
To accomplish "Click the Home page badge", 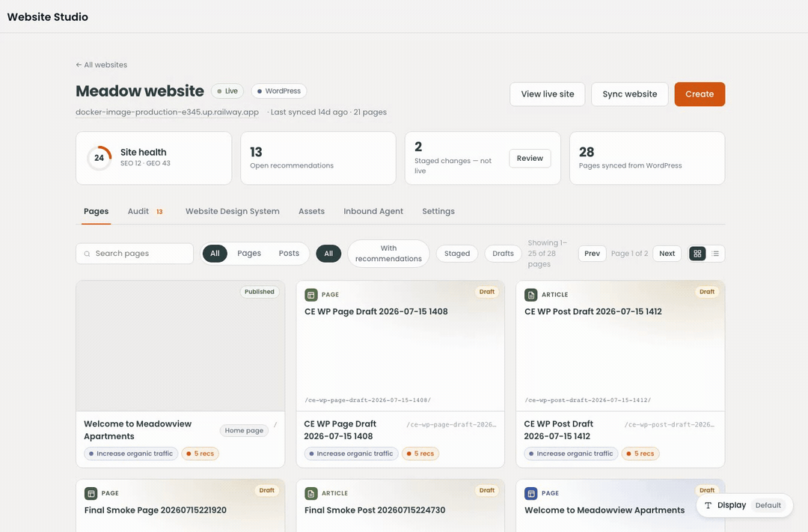I will click(x=244, y=430).
